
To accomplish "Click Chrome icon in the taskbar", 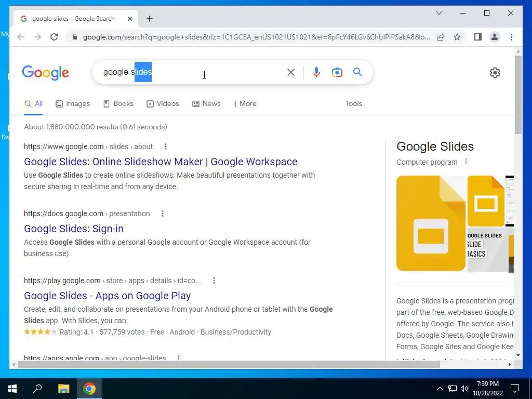I will (x=89, y=389).
